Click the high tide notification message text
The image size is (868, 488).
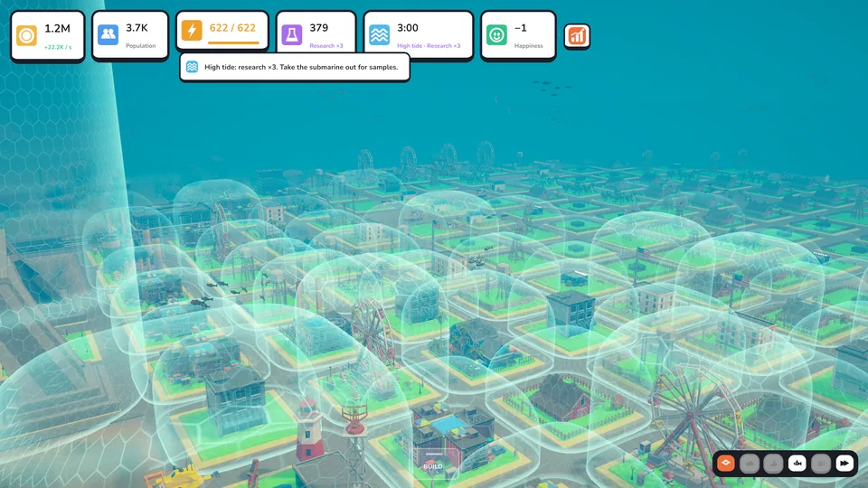tap(301, 67)
